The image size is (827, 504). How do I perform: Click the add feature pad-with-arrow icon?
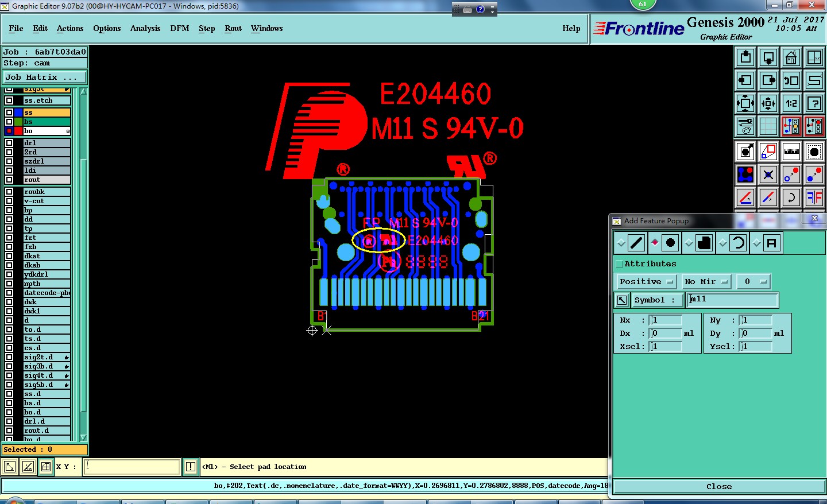pos(745,152)
